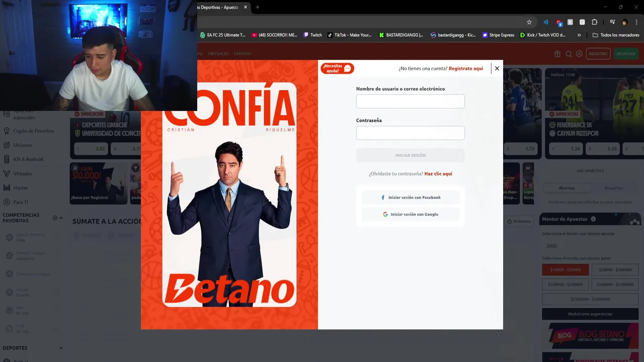Focus the username or email field
Image resolution: width=644 pixels, height=362 pixels.
[411, 101]
